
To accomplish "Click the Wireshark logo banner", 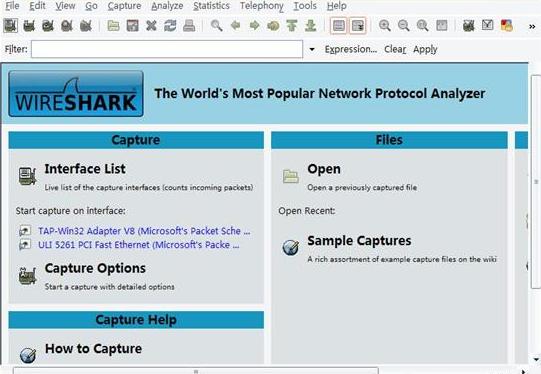I will click(x=76, y=94).
